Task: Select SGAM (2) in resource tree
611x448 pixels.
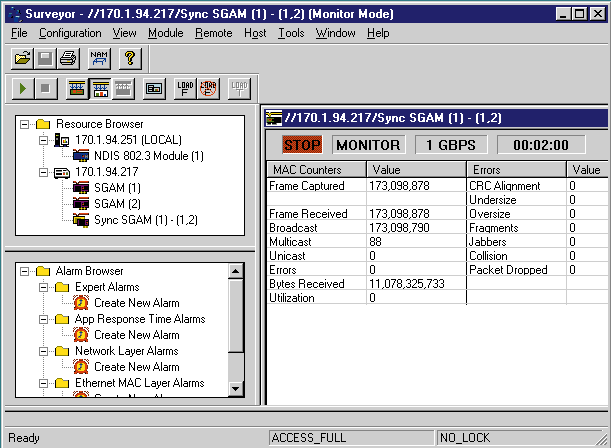Action: 117,204
